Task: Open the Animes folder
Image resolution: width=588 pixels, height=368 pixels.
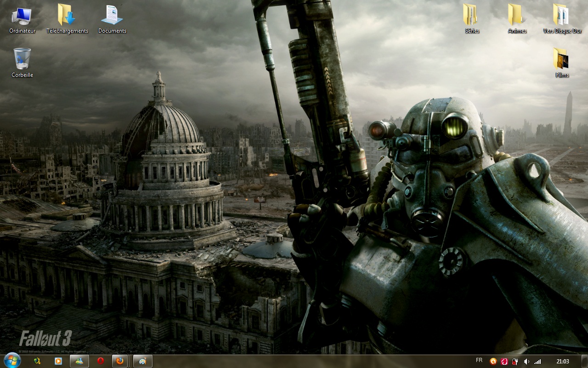Action: point(517,19)
